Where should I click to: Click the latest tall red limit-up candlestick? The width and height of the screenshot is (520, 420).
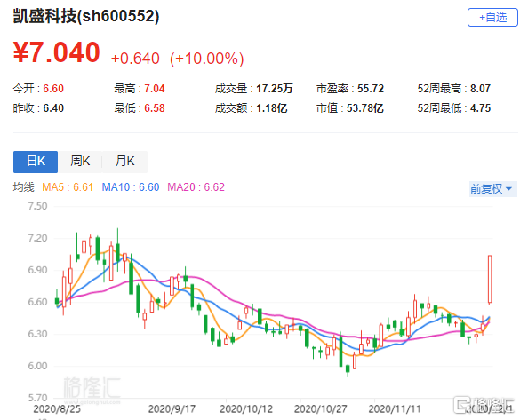pos(490,279)
